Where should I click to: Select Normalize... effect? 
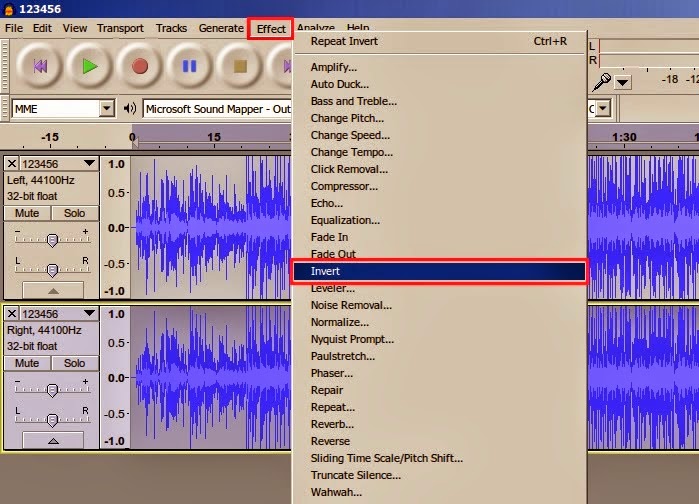pos(439,322)
